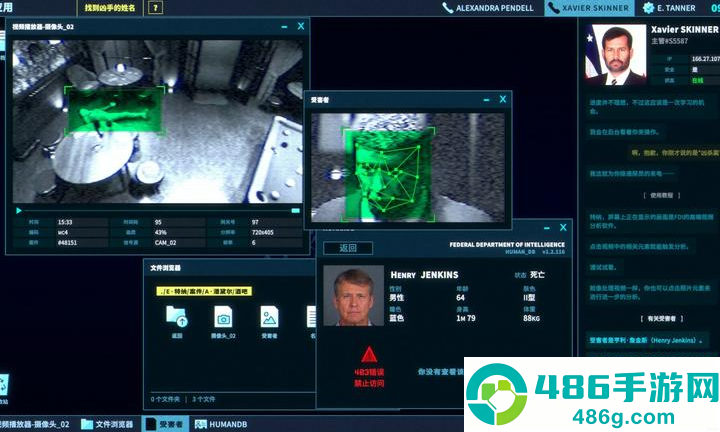The image size is (720, 432).
Task: Select the HENRY JENKINS name text
Action: coord(424,275)
